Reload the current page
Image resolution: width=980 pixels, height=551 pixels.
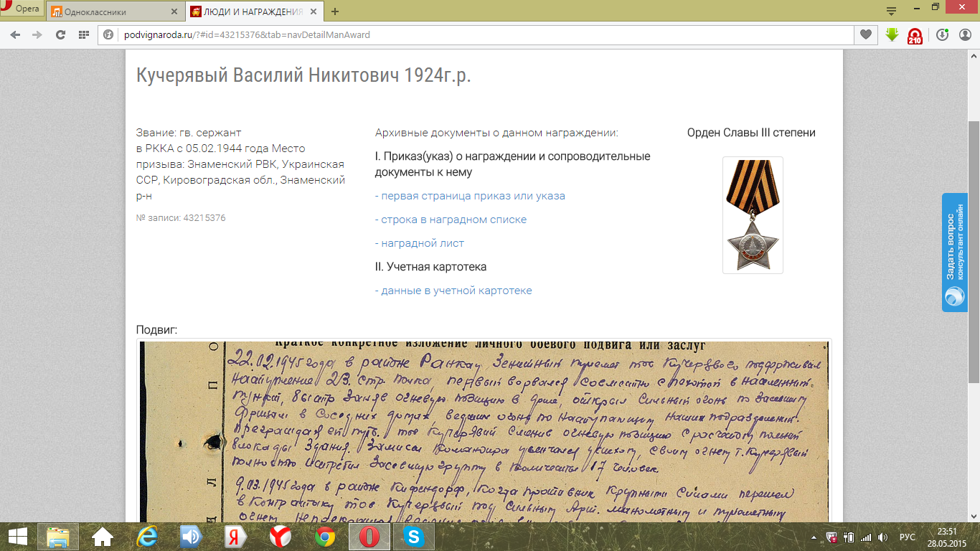pos(60,34)
